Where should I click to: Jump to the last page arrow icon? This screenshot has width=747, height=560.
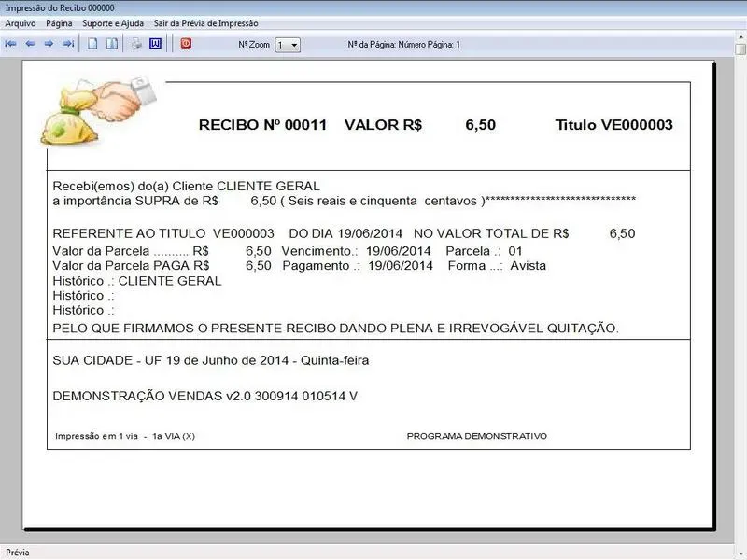click(68, 44)
